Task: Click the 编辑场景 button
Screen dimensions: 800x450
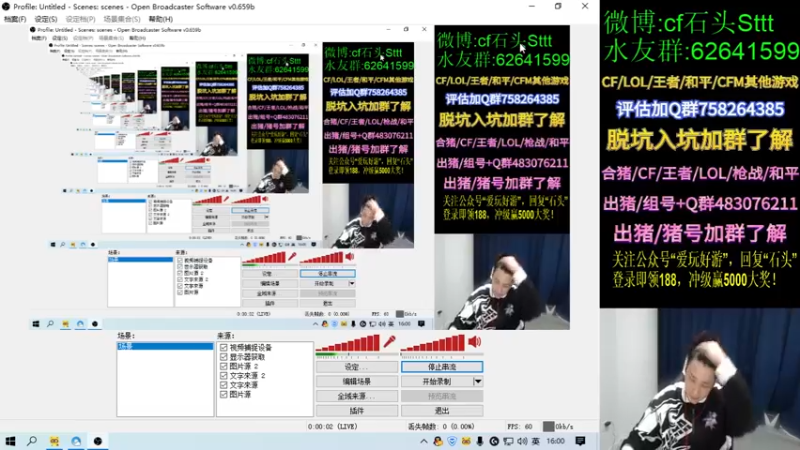Action: tap(357, 381)
